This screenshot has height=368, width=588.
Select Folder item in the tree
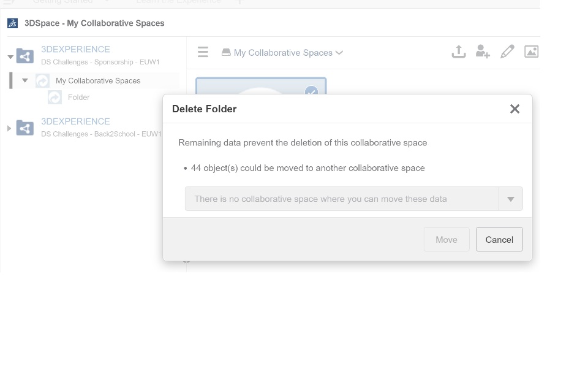[x=78, y=98]
